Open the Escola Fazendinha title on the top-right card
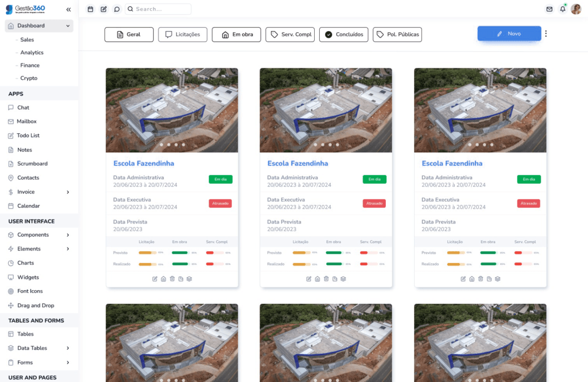Image resolution: width=588 pixels, height=382 pixels. tap(452, 164)
